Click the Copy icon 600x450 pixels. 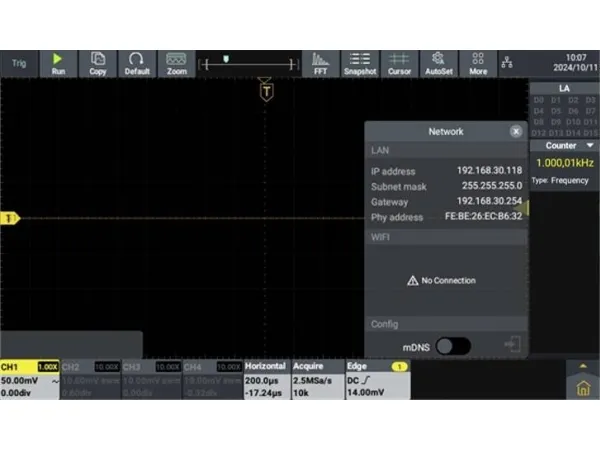coord(97,64)
